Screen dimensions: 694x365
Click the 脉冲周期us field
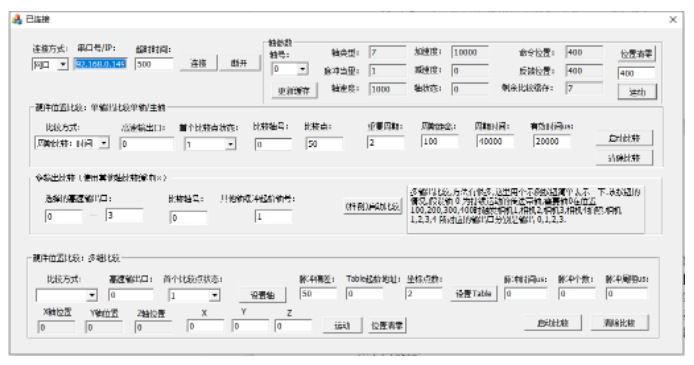click(627, 293)
